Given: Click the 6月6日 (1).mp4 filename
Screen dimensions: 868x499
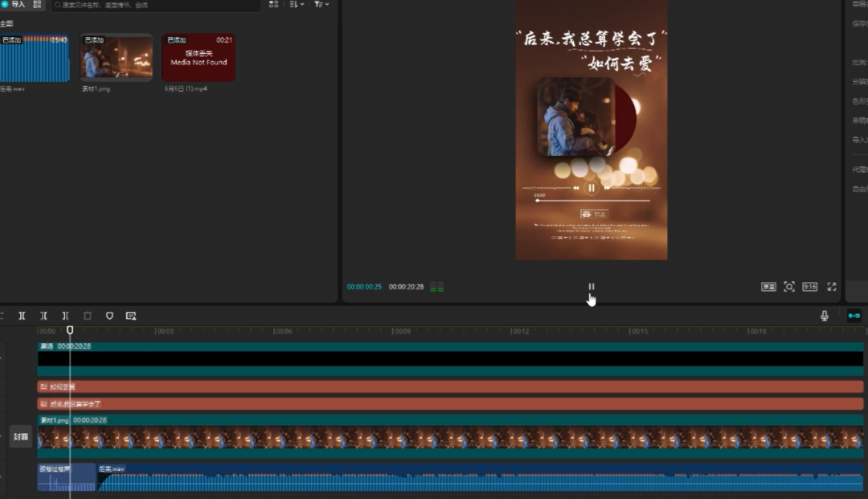Looking at the screenshot, I should pos(186,88).
